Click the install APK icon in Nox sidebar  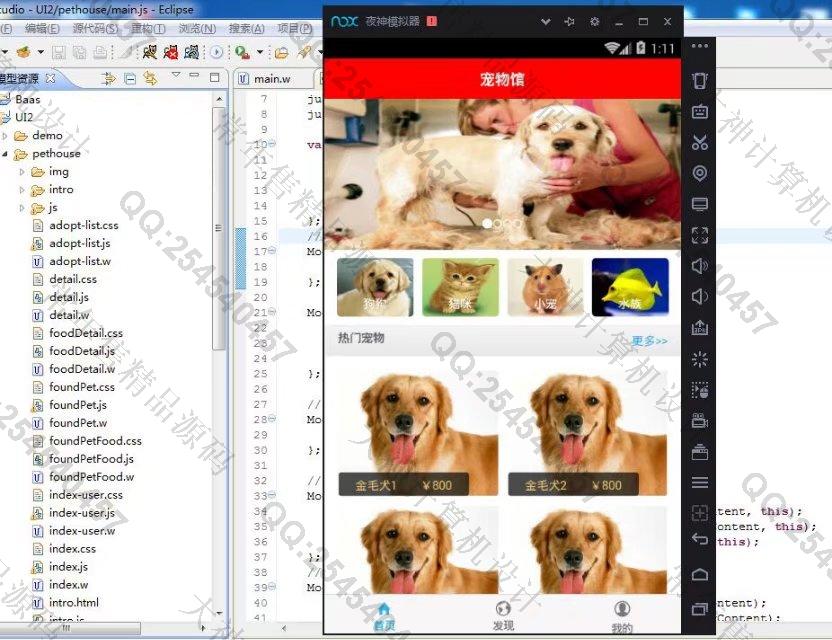699,327
